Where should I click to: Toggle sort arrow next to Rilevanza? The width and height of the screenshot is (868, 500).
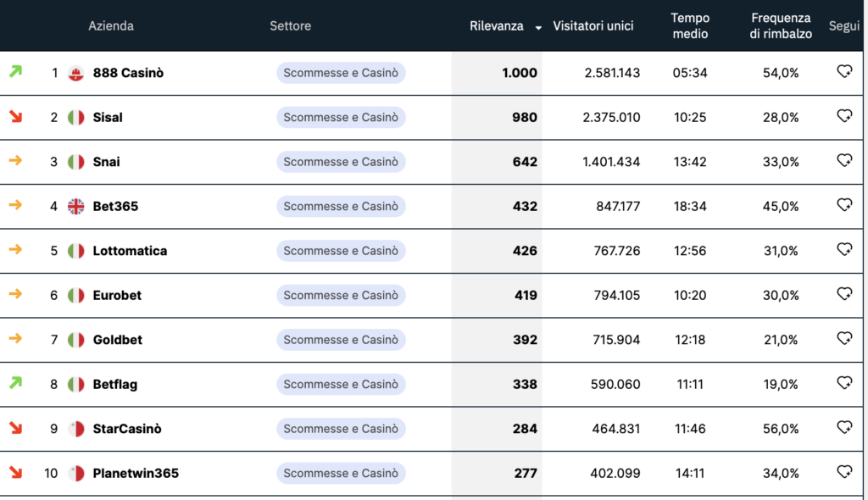pos(538,28)
